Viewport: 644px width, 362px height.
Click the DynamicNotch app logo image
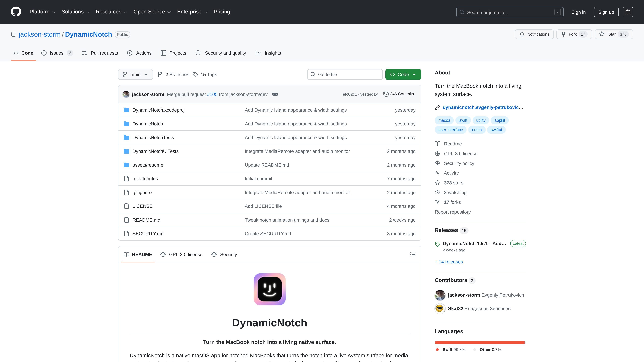pos(270,289)
